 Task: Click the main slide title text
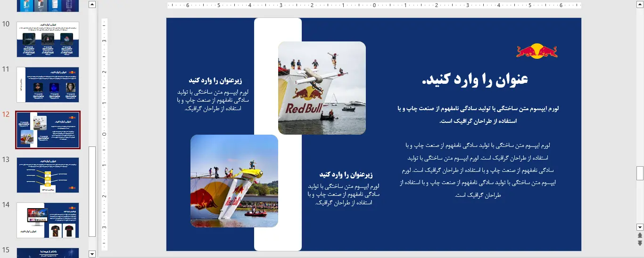475,80
